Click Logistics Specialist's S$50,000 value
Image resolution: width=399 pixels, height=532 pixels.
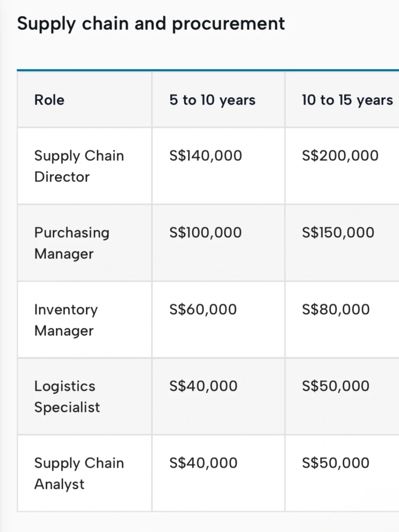point(336,386)
